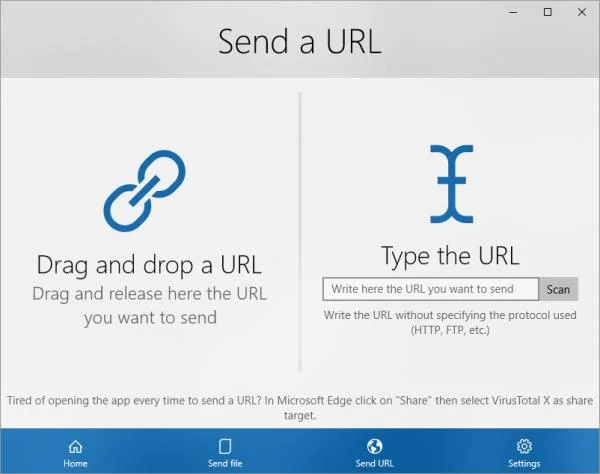The image size is (600, 474).
Task: Click the Home label in navigation bar
Action: pyautogui.click(x=75, y=463)
